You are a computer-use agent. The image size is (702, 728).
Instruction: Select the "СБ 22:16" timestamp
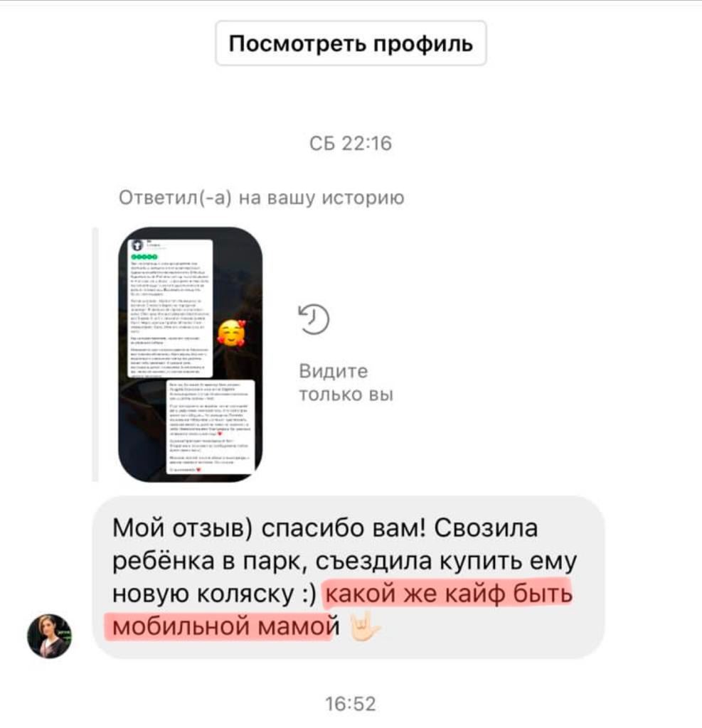351,143
